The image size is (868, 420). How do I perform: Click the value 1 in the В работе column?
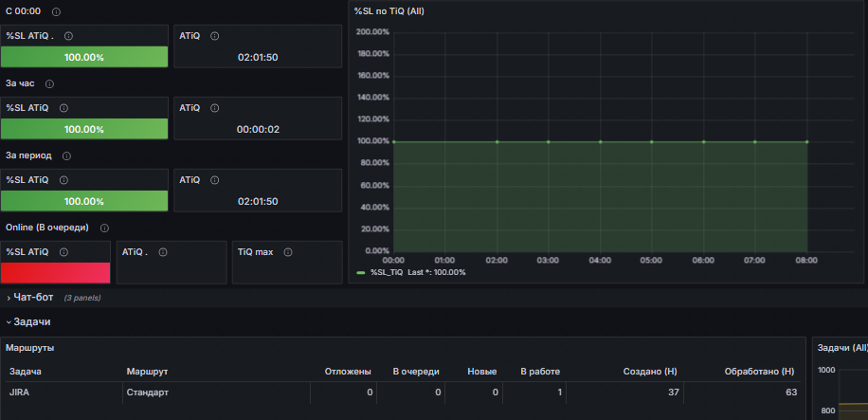(x=560, y=393)
